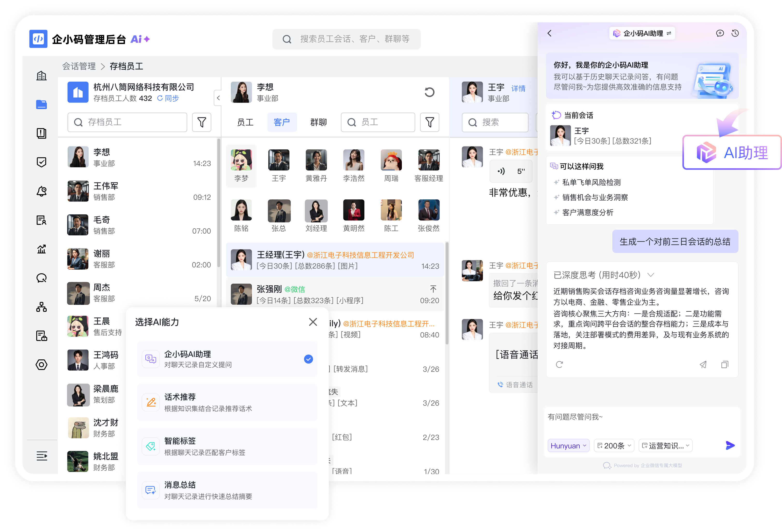Switch to the 群聊 tab
The width and height of the screenshot is (782, 532).
(x=318, y=122)
